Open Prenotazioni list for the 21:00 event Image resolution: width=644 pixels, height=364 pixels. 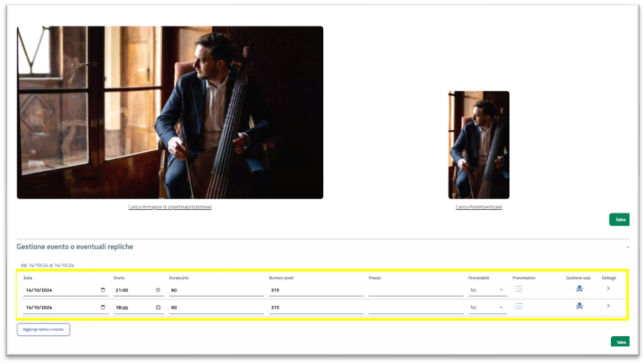pyautogui.click(x=519, y=289)
